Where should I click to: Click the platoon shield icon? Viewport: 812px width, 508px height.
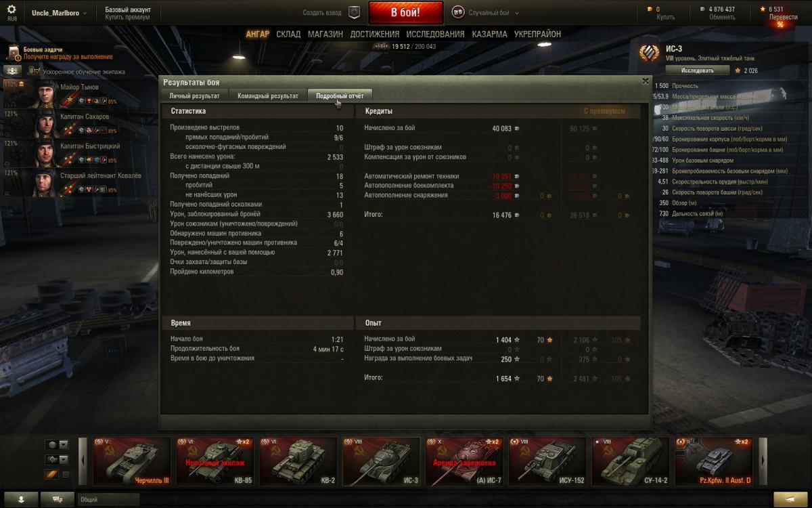coord(353,12)
